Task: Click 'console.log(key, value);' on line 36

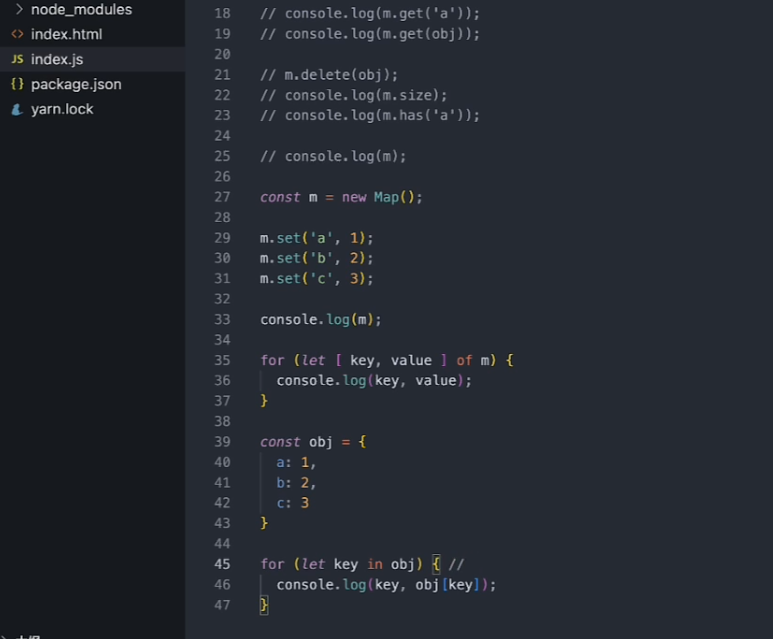Action: click(x=374, y=381)
